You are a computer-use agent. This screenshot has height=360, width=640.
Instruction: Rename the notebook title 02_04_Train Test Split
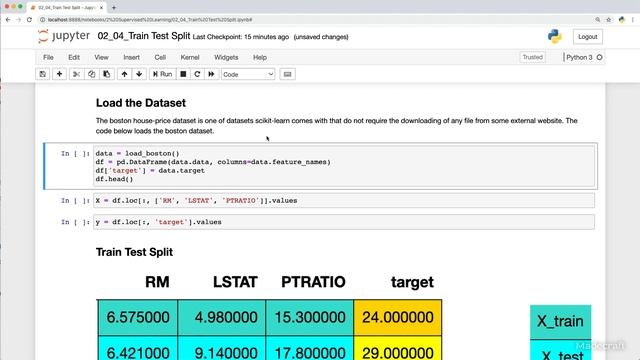pyautogui.click(x=144, y=36)
